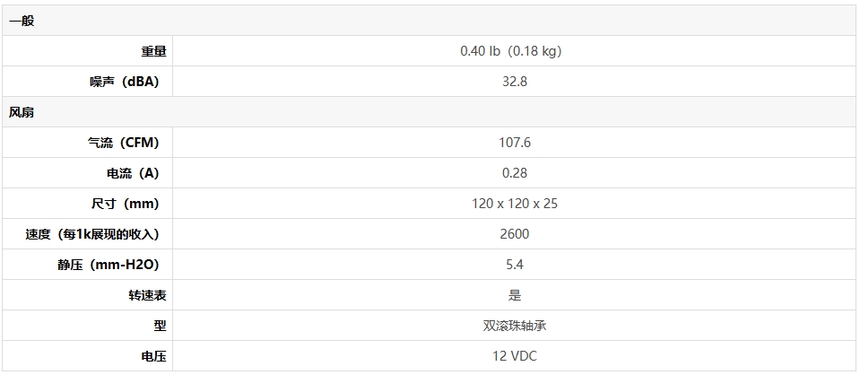This screenshot has height=375, width=860.
Task: Click the 5.4 static pressure value
Action: (x=514, y=265)
